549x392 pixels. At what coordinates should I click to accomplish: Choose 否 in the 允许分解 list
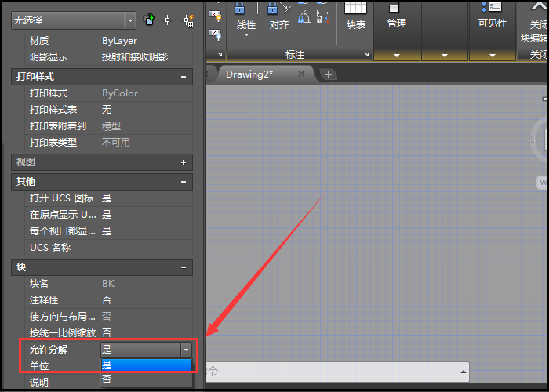(147, 379)
